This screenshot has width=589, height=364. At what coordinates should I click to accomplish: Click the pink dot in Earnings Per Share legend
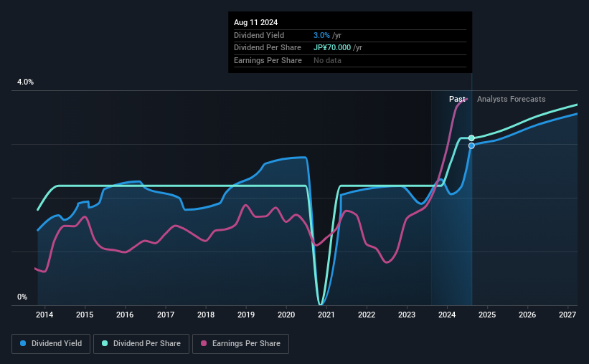click(203, 344)
